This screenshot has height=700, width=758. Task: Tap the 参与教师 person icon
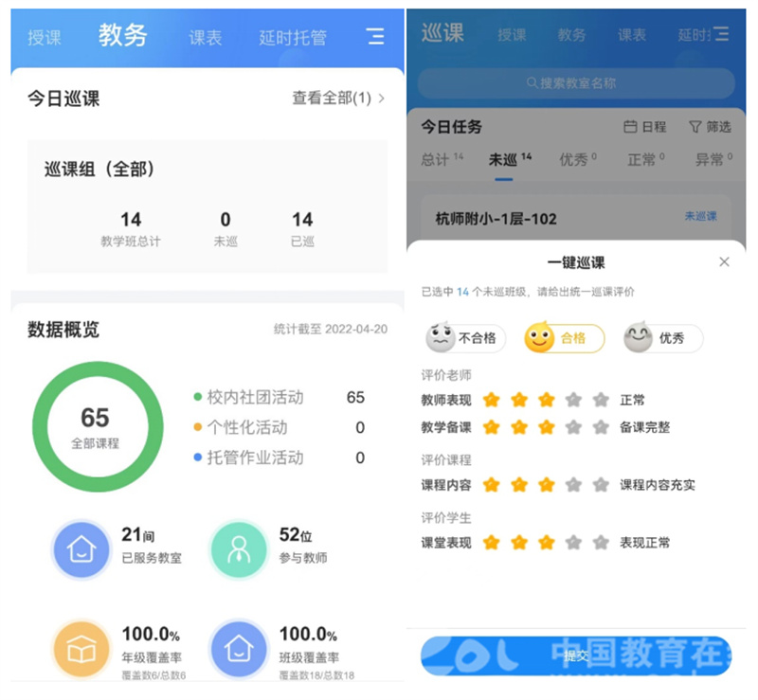(239, 548)
